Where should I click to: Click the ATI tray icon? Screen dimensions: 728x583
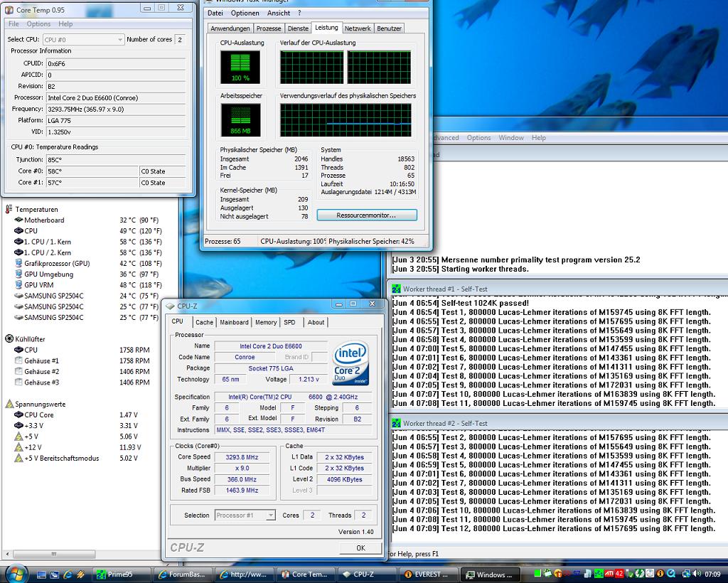pyautogui.click(x=609, y=574)
